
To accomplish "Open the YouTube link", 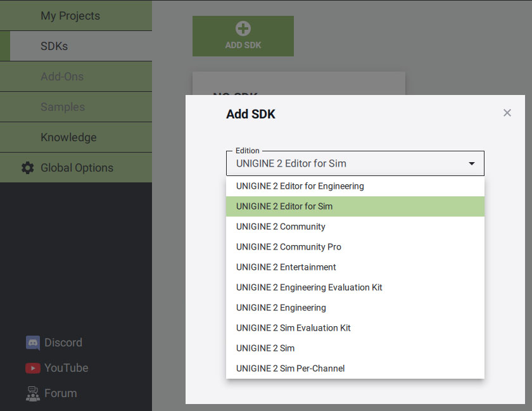I will coord(57,368).
